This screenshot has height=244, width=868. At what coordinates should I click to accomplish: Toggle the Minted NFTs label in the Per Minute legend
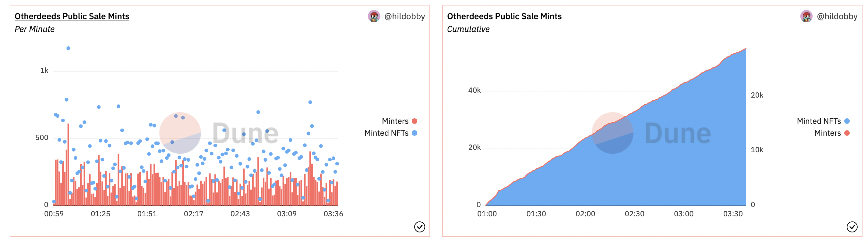(386, 133)
